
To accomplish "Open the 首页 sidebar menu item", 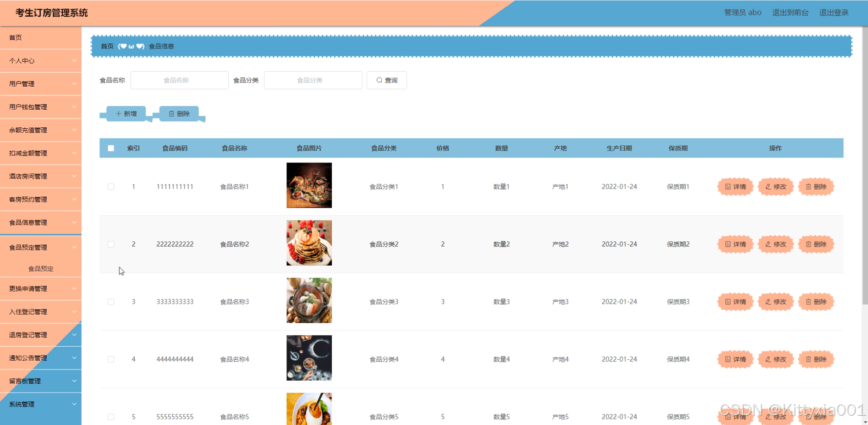I will point(41,37).
